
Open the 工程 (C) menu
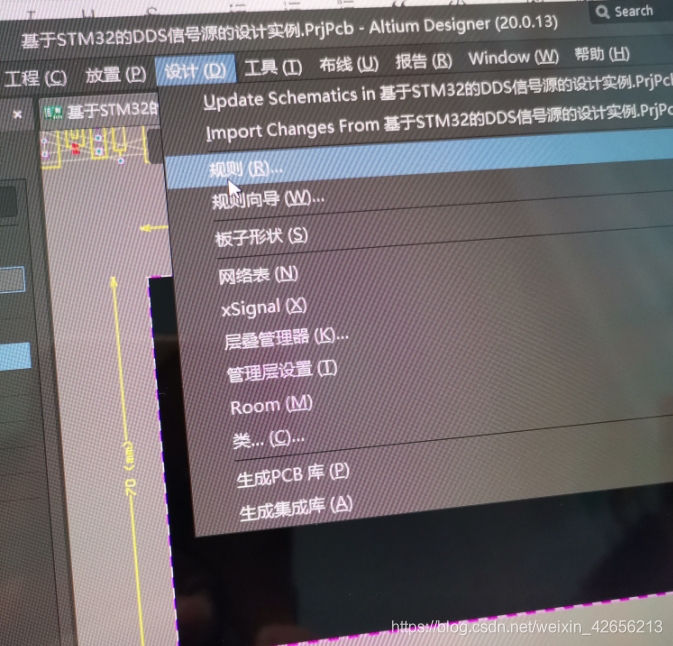click(x=35, y=78)
